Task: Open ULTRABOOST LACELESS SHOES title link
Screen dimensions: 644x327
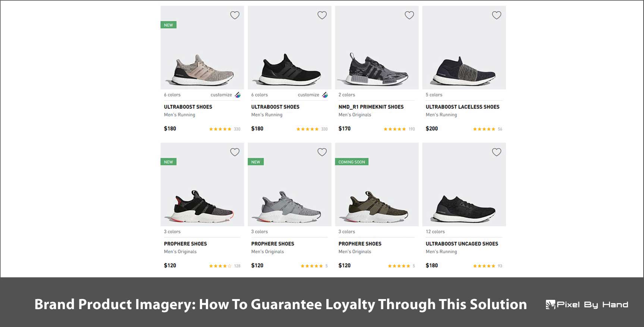Action: (x=462, y=107)
